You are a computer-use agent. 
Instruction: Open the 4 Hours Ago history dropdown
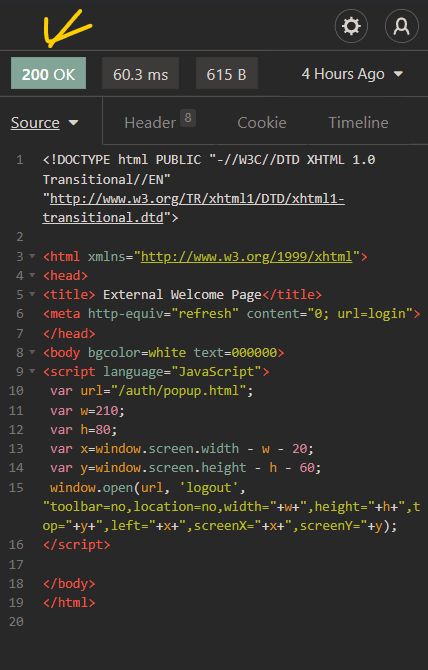[x=352, y=74]
